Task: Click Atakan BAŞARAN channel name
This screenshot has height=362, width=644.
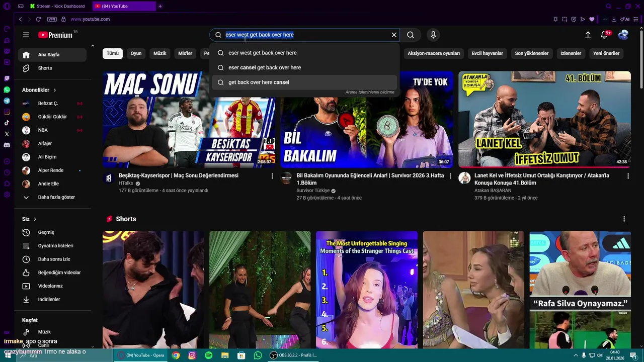Action: (x=493, y=191)
